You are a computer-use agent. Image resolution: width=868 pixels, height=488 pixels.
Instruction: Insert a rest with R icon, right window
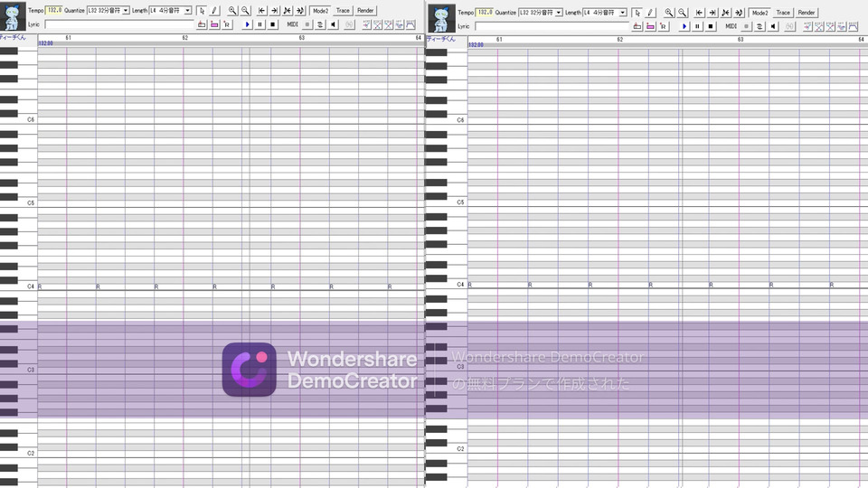coord(663,26)
